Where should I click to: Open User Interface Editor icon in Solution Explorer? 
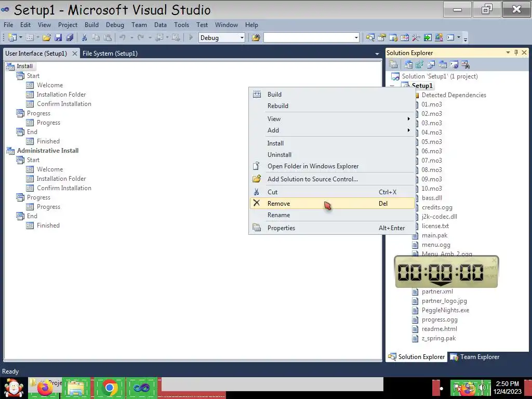(443, 64)
